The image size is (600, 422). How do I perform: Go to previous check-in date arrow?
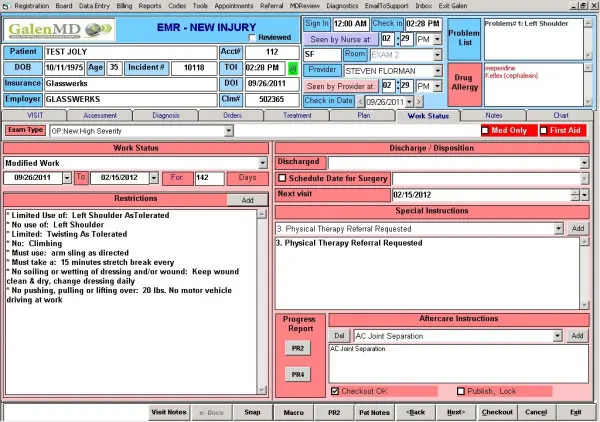360,102
